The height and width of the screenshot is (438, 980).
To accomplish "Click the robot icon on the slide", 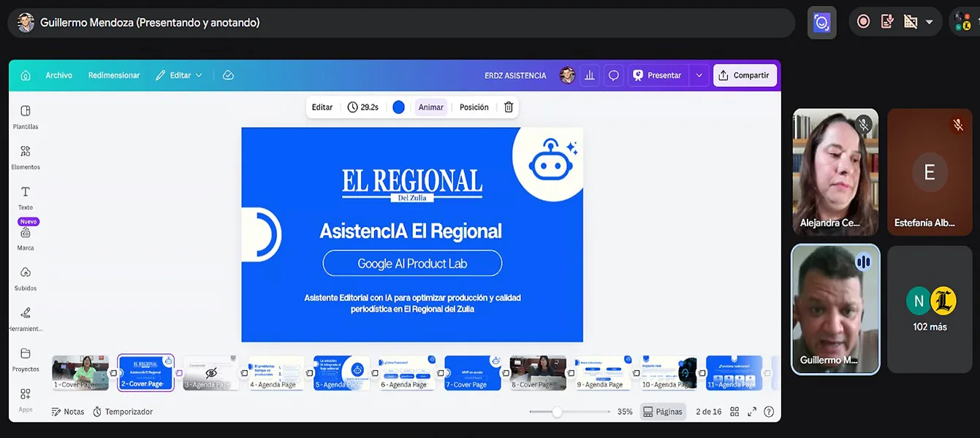I will pos(552,161).
